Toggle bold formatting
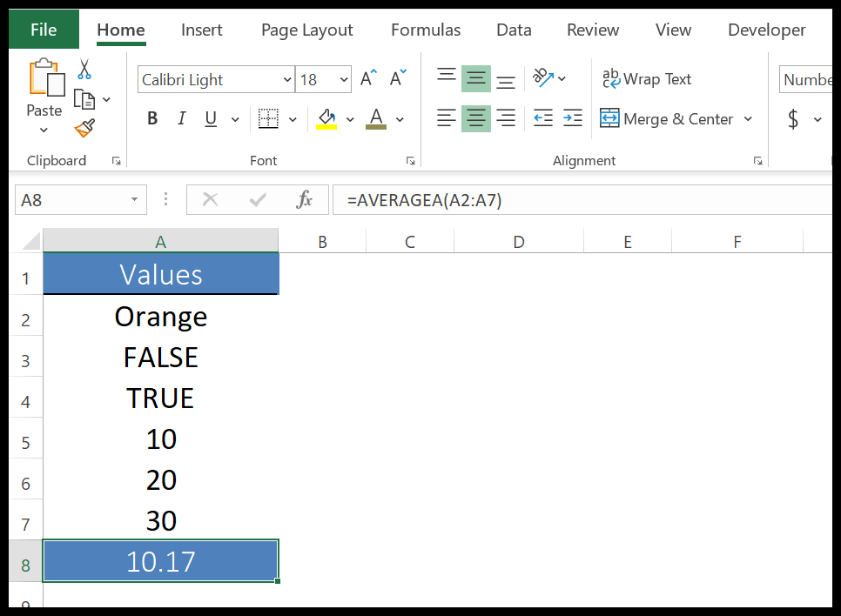The width and height of the screenshot is (841, 616). coord(152,118)
